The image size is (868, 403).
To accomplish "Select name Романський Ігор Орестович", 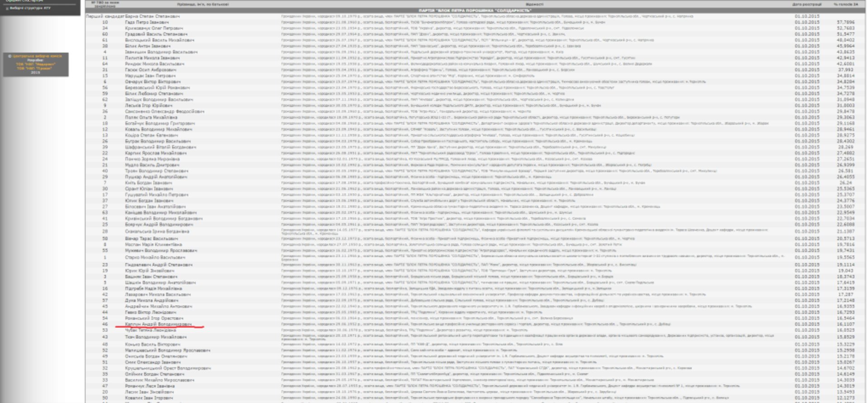I will [x=154, y=318].
